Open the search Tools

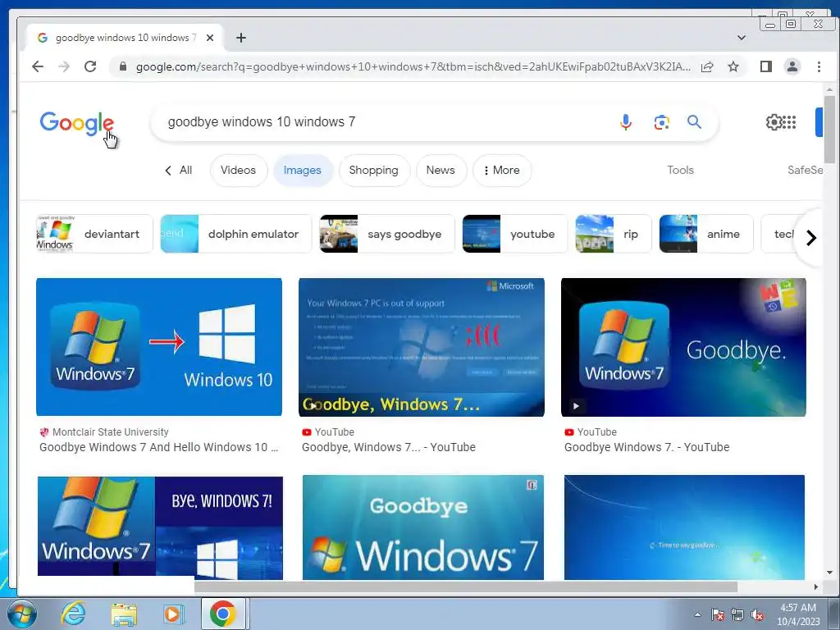(x=680, y=171)
